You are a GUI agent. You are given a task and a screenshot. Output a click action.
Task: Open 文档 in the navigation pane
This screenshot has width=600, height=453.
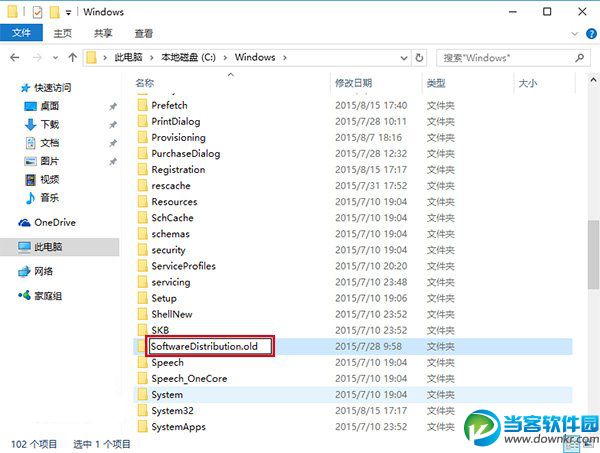coord(50,143)
